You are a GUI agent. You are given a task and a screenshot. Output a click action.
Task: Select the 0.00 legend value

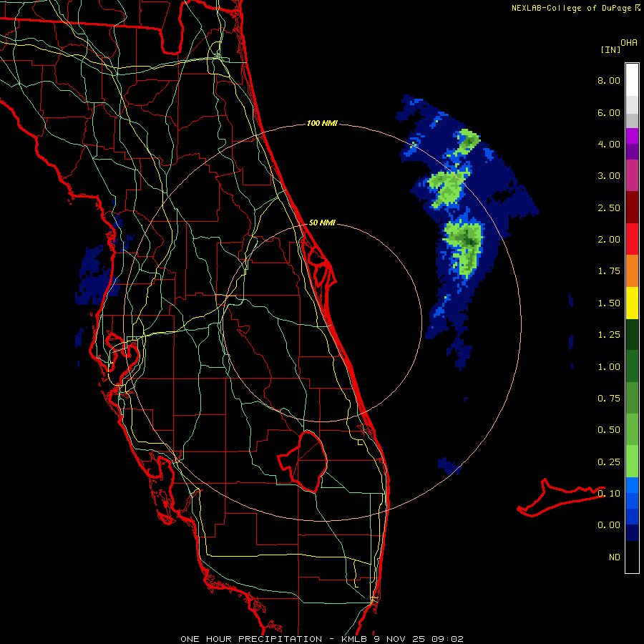[x=609, y=525]
